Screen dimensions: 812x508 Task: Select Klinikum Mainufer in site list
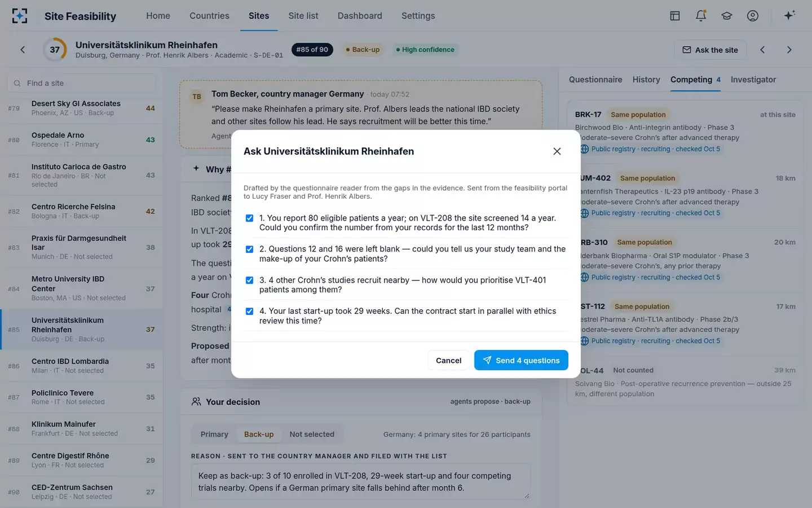[82, 428]
